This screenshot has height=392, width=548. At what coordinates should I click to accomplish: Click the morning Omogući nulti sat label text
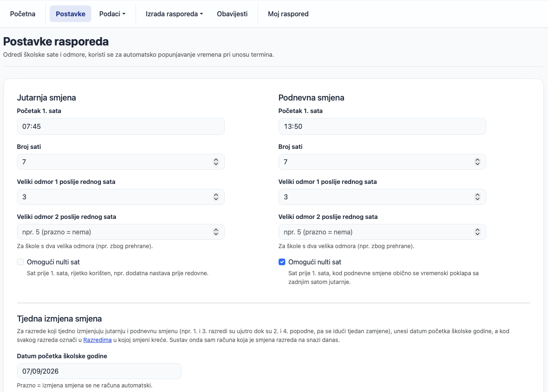(53, 262)
